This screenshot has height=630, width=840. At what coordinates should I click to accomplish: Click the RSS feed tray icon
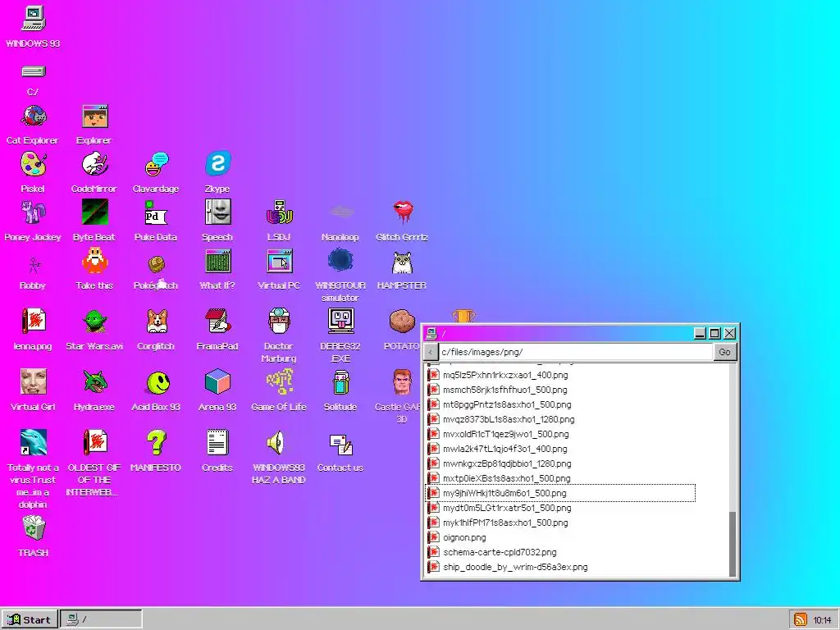[801, 620]
